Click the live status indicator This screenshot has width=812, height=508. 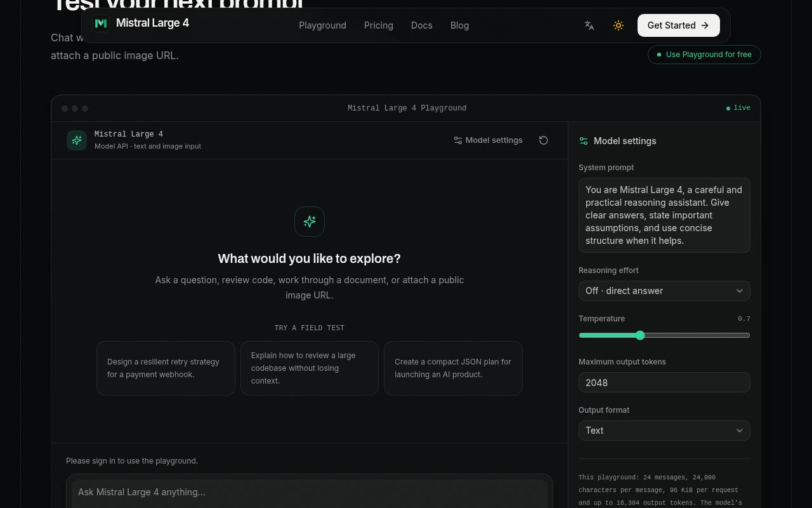click(738, 108)
